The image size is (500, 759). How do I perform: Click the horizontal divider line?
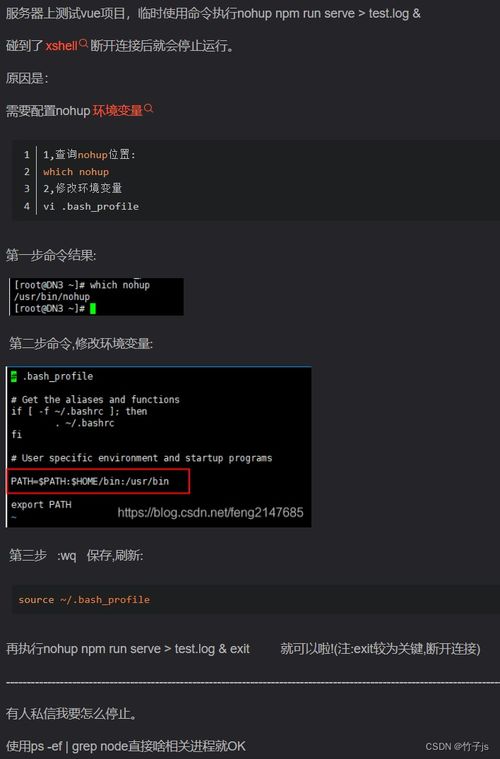253,683
